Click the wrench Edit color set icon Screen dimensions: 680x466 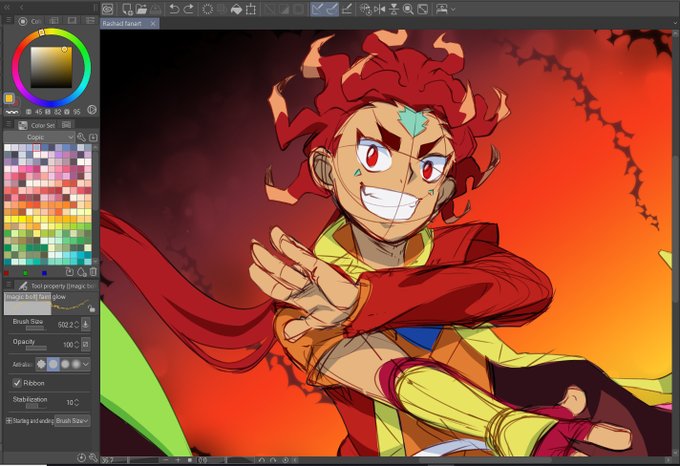coord(81,137)
